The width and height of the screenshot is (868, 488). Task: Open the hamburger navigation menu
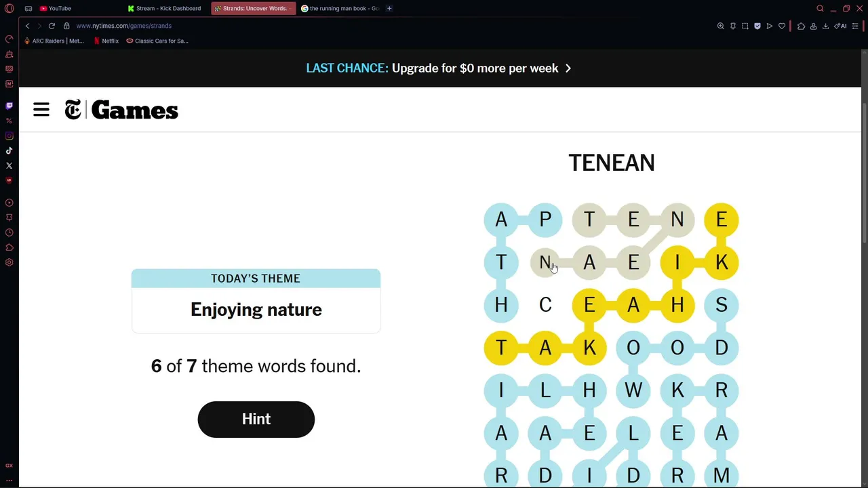pos(41,110)
